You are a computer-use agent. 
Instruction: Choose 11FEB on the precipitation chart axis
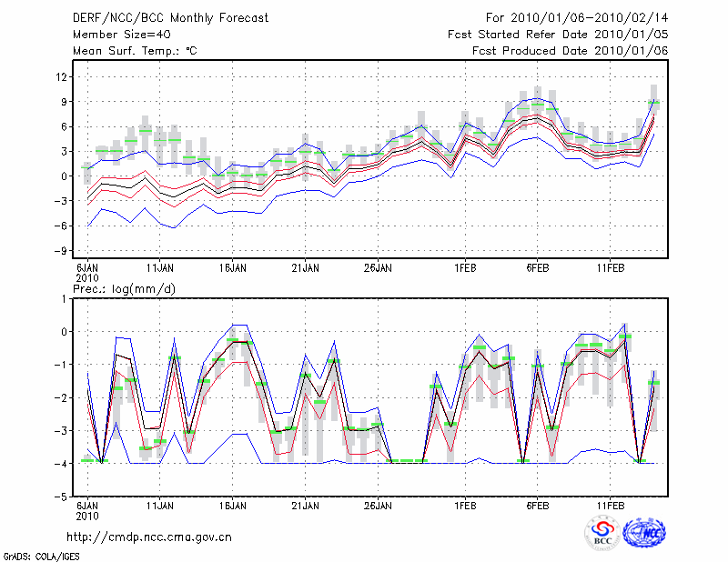coord(610,504)
